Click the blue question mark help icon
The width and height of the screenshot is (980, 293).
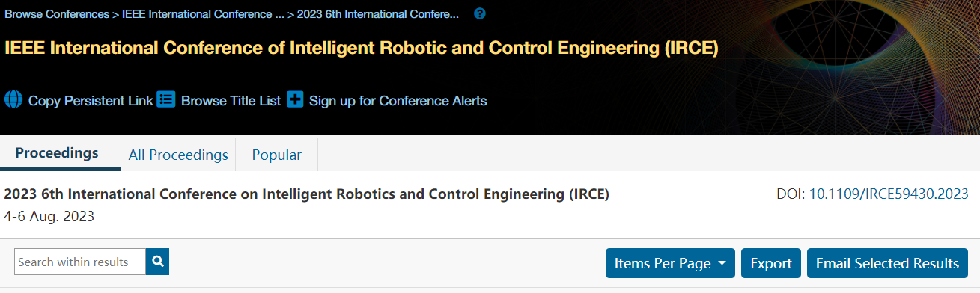point(480,13)
